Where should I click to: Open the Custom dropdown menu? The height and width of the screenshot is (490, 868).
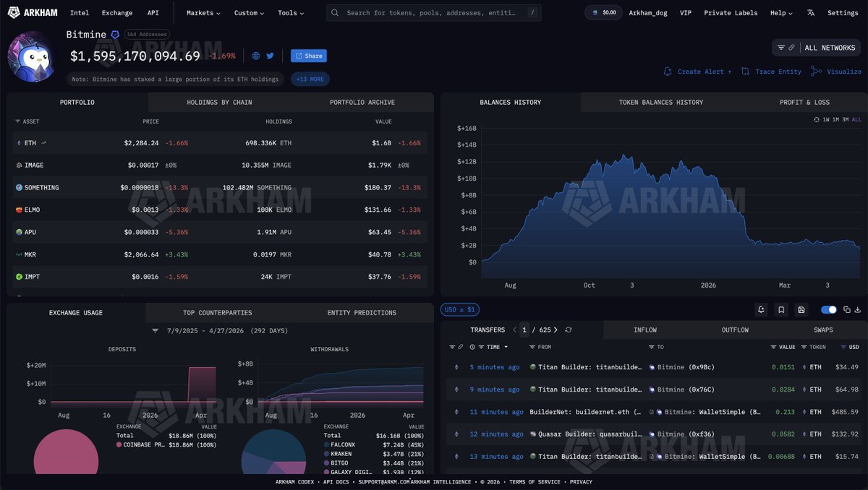[x=249, y=12]
